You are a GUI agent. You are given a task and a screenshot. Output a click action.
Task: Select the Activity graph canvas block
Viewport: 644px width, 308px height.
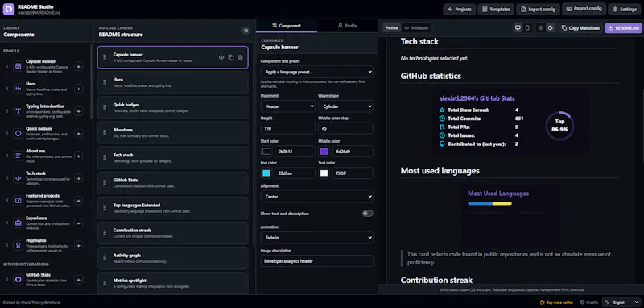point(173,258)
